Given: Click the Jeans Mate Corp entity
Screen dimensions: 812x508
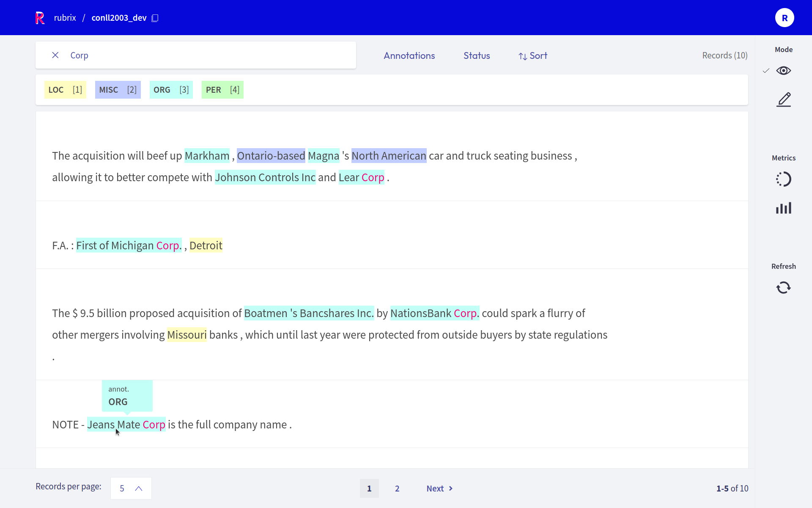Looking at the screenshot, I should pos(126,425).
